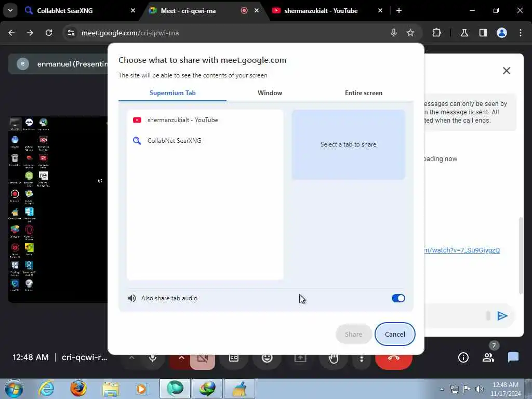Open Windows Explorer folder on taskbar

coord(111,389)
